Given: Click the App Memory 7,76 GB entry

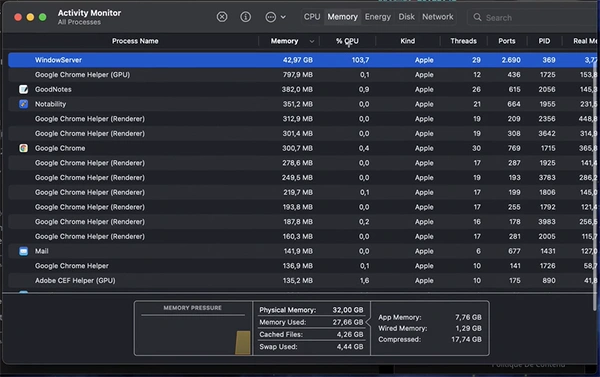Looking at the screenshot, I should [x=430, y=317].
